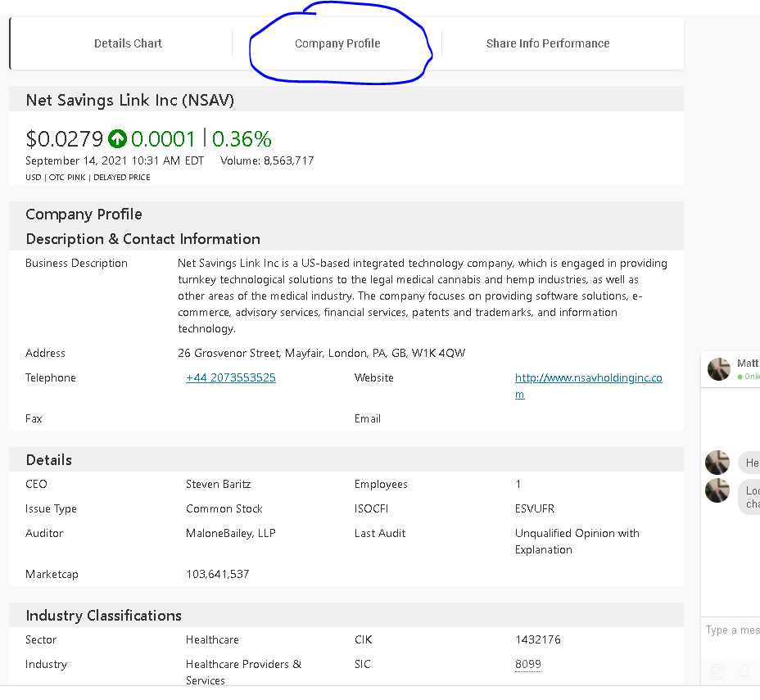Click the 'Industry Classifications' heading

pos(104,616)
